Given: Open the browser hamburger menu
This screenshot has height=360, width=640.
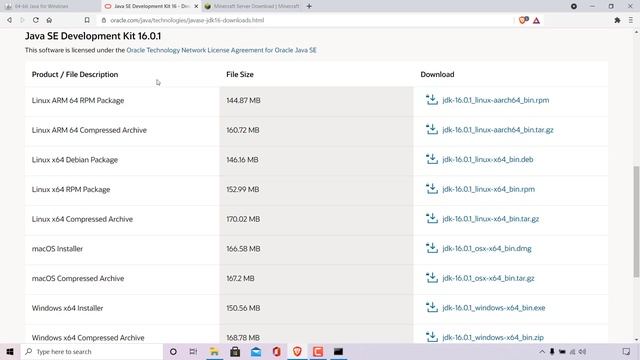Looking at the screenshot, I should click(x=631, y=20).
